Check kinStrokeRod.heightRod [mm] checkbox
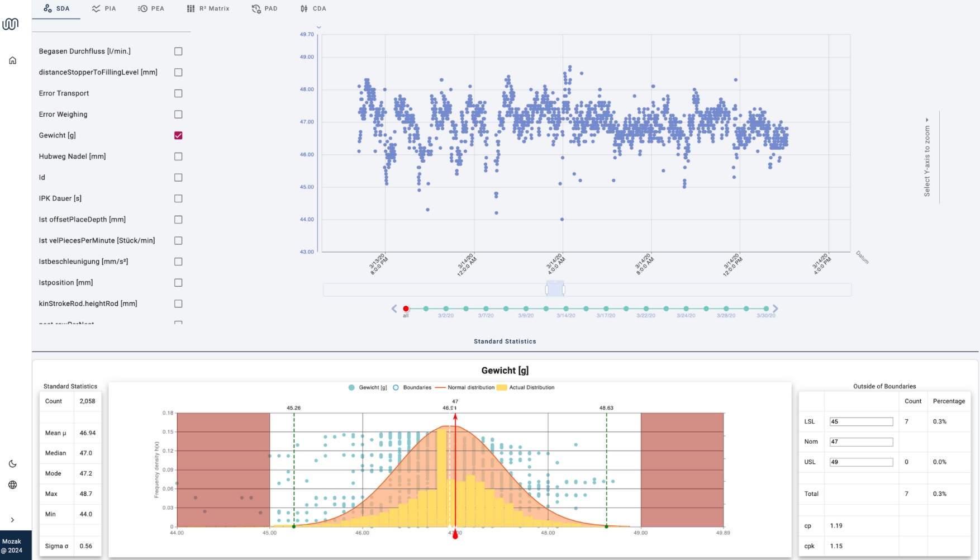The height and width of the screenshot is (560, 980). point(178,303)
